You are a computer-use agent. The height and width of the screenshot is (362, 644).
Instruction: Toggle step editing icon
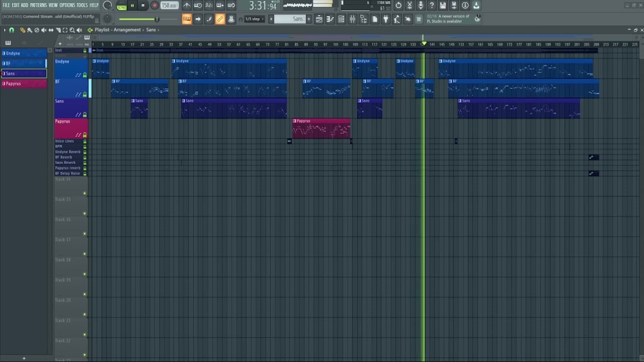pos(209,19)
